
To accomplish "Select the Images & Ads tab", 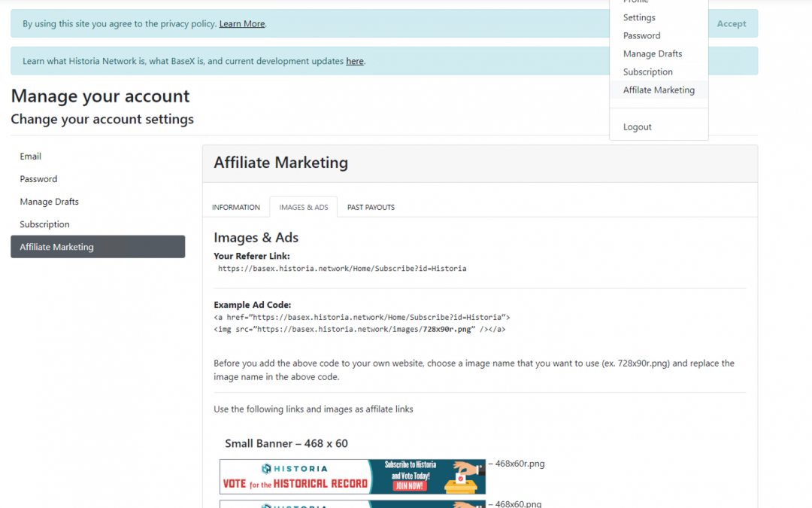I will click(x=304, y=207).
